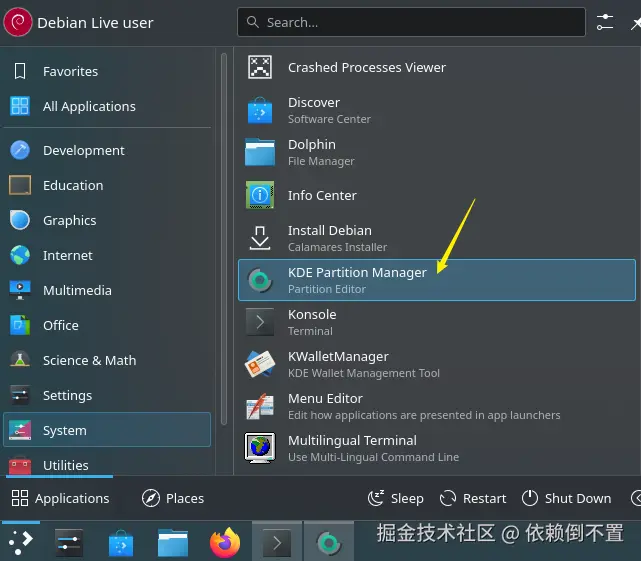Image resolution: width=641 pixels, height=561 pixels.
Task: Open Science & Math category
Action: tap(107, 360)
